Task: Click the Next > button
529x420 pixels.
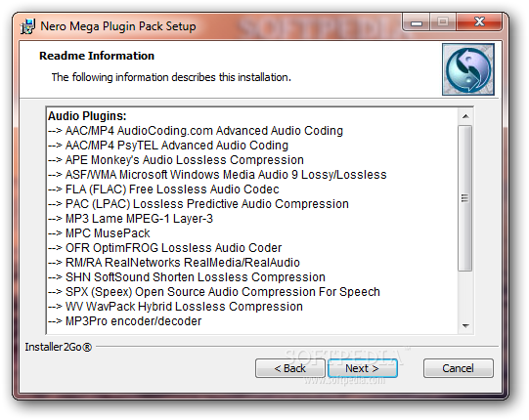Action: tap(363, 368)
